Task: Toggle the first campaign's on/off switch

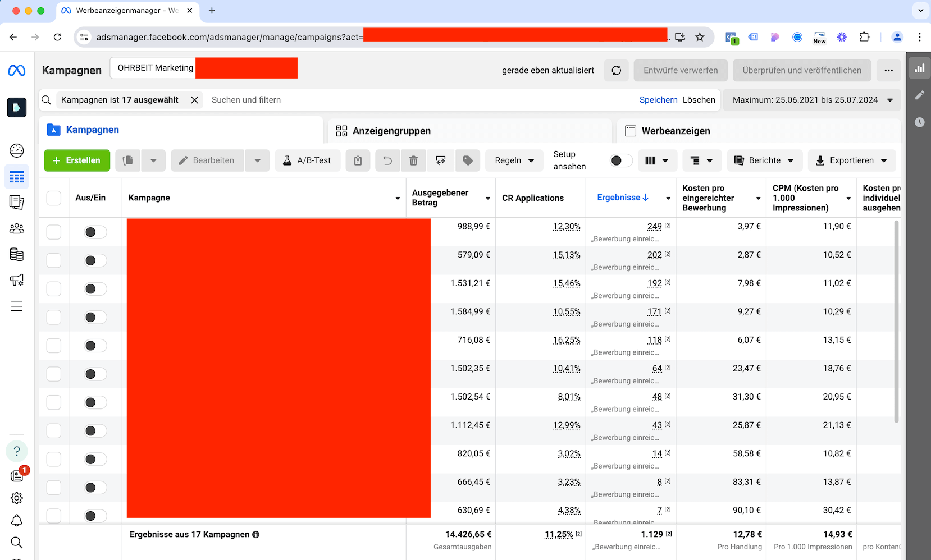Action: point(95,232)
